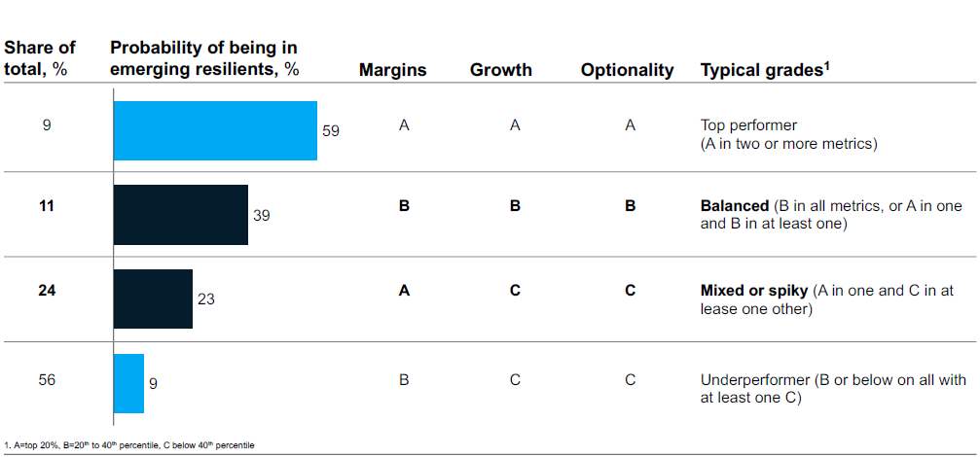
Task: Click the 'Share of total, %' column header
Action: [40, 58]
